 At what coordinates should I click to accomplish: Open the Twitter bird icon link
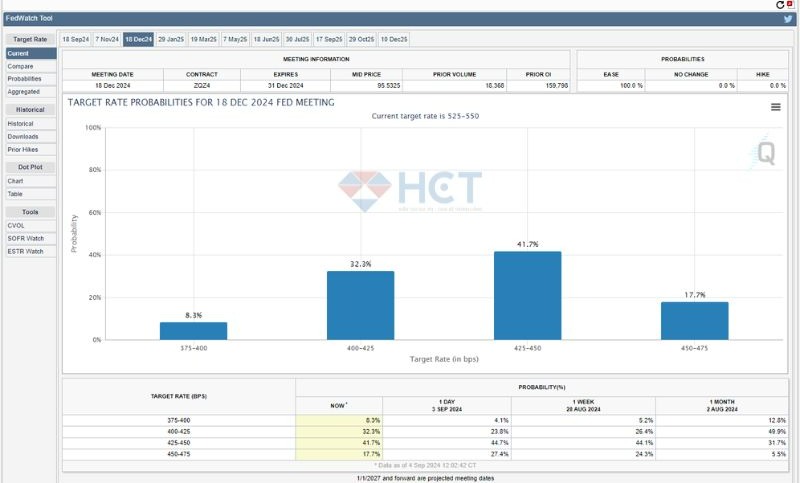pyautogui.click(x=788, y=19)
